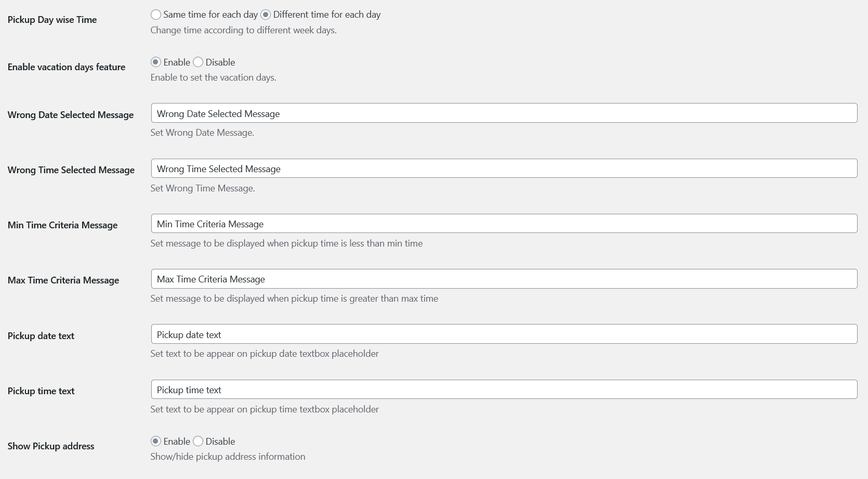Disable the Show Pickup address radio

click(198, 441)
